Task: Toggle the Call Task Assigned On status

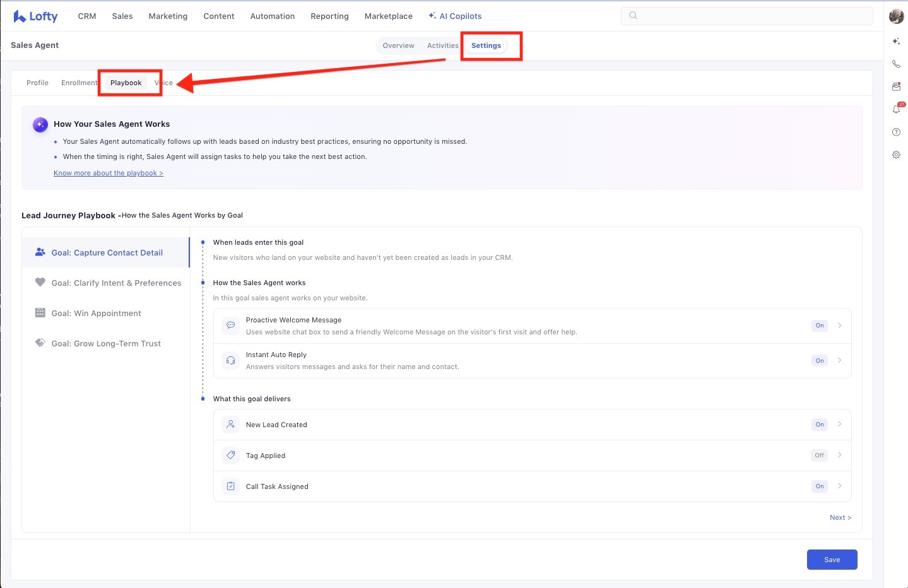Action: pos(819,486)
